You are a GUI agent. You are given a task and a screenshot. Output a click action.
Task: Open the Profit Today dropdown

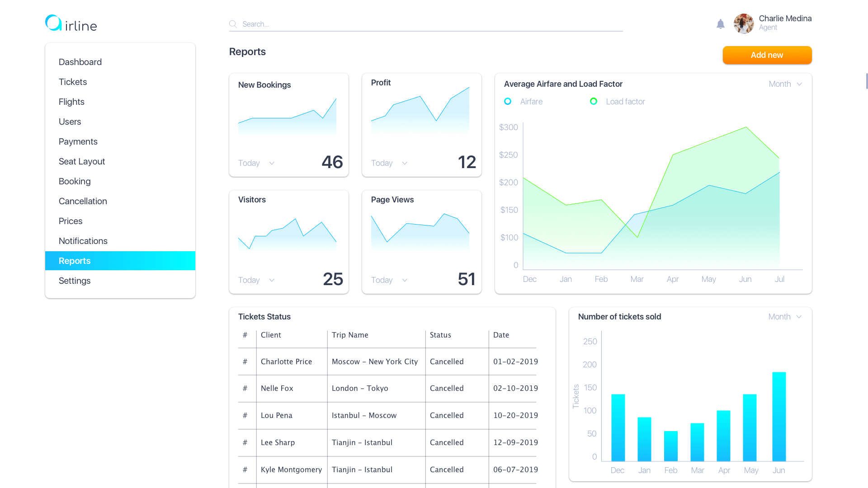[389, 163]
